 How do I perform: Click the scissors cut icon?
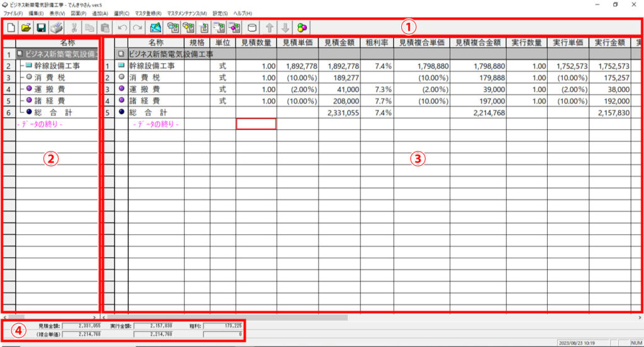[x=74, y=28]
